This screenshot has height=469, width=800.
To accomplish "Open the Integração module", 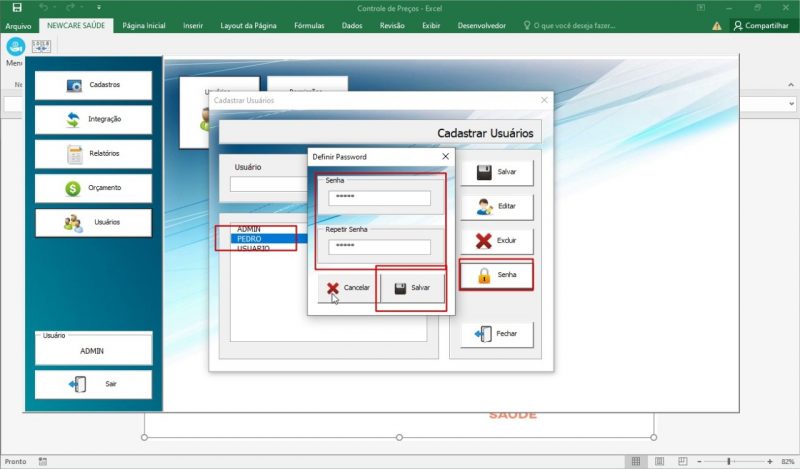I will tap(93, 120).
